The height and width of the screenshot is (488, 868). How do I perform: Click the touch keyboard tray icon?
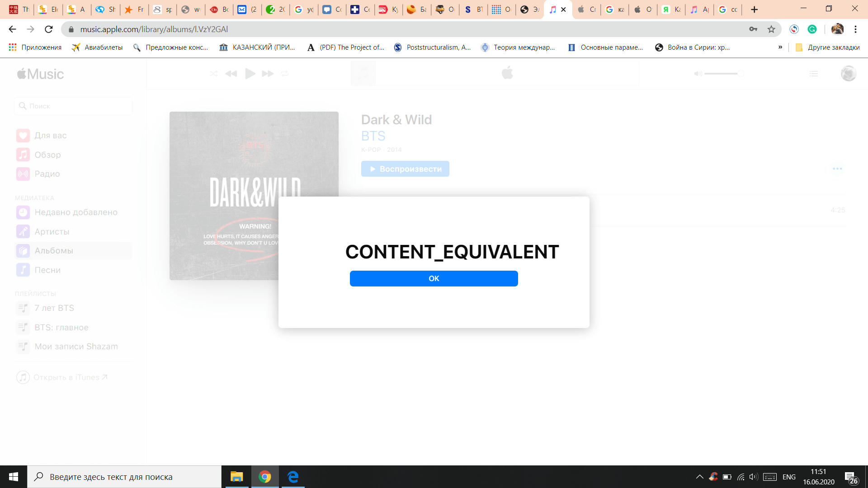tap(769, 477)
